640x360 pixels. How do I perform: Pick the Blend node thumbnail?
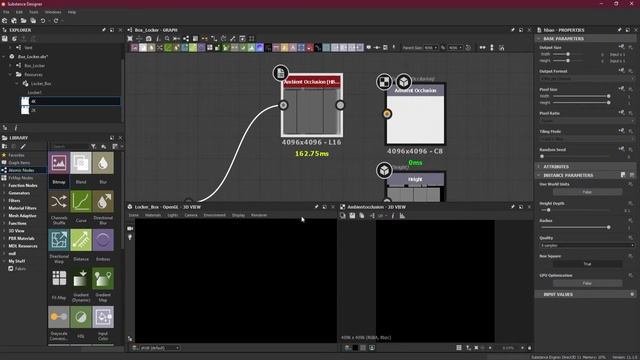81,163
